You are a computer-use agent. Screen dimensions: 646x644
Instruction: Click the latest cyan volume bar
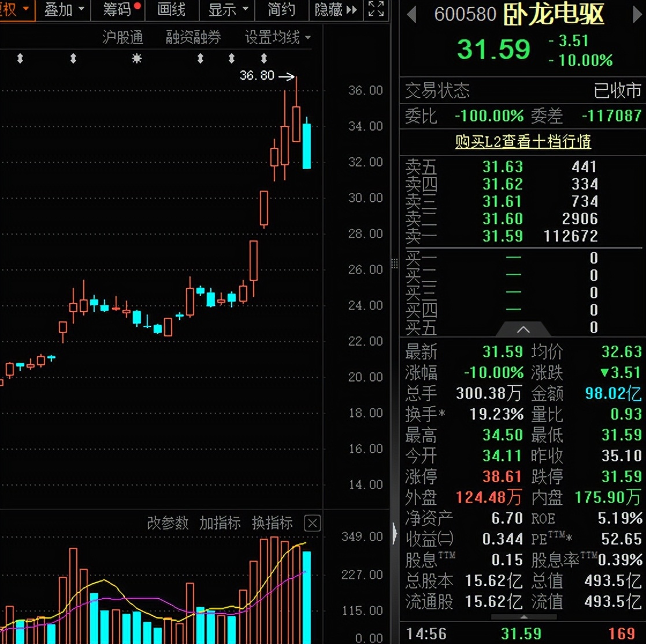(x=307, y=597)
